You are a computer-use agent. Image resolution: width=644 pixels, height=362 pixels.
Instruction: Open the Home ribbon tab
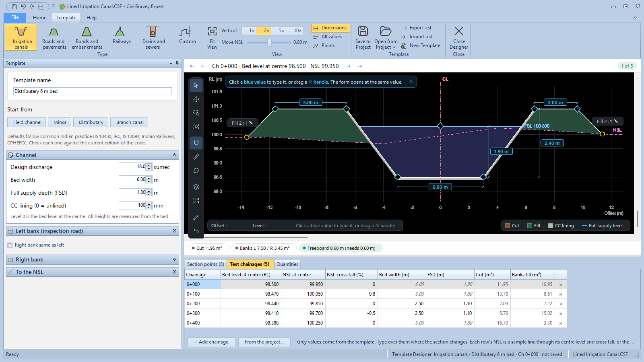point(39,18)
